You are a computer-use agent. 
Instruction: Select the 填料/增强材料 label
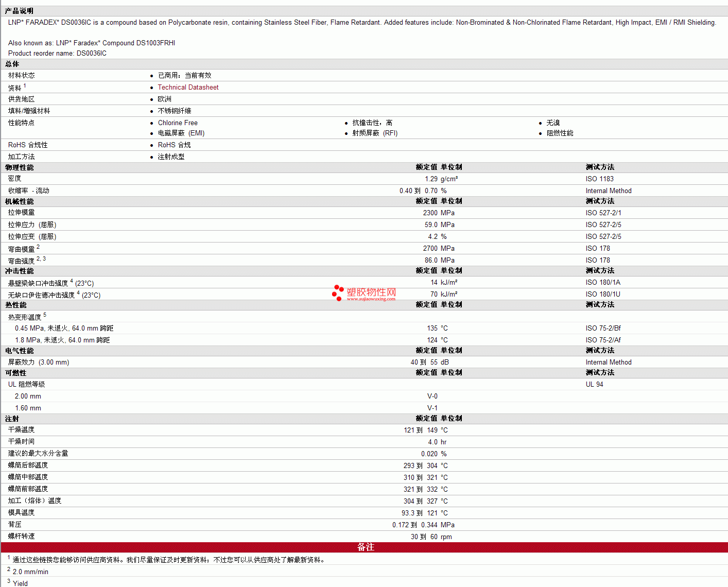point(29,111)
